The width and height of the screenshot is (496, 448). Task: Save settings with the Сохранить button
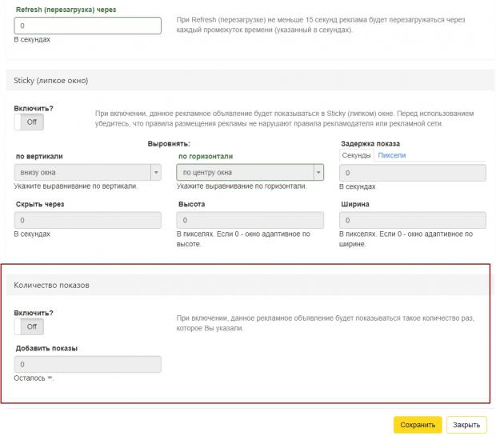click(418, 425)
